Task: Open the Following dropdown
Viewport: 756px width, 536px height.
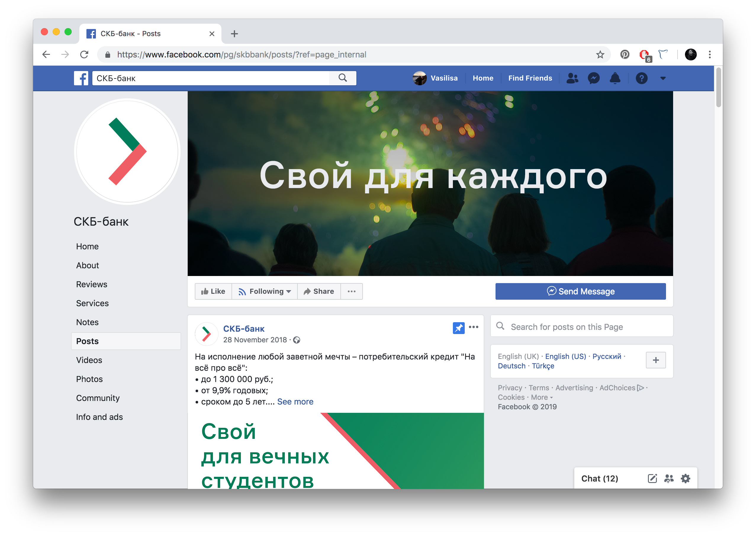Action: tap(265, 291)
